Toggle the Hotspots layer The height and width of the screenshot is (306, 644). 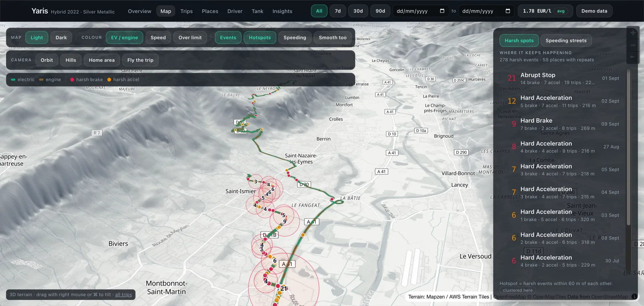point(260,38)
